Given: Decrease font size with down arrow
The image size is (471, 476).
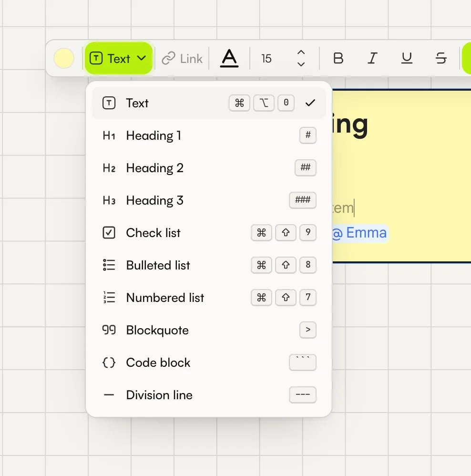Looking at the screenshot, I should point(301,64).
